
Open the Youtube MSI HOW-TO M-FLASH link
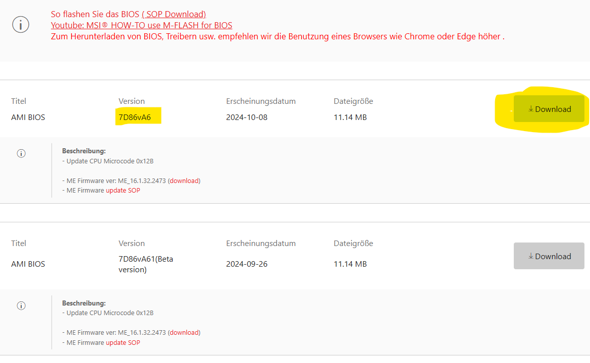tap(141, 25)
